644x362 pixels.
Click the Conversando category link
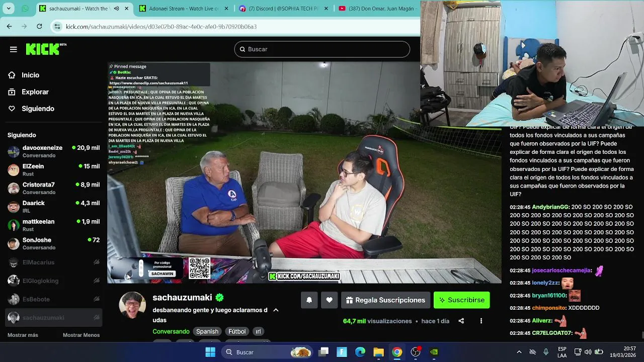(x=171, y=331)
